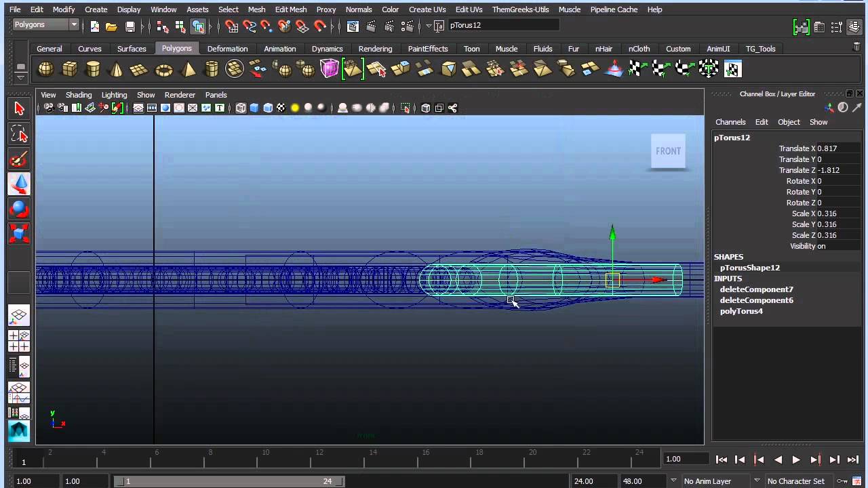Activate the Move tool cone icon

(19, 184)
